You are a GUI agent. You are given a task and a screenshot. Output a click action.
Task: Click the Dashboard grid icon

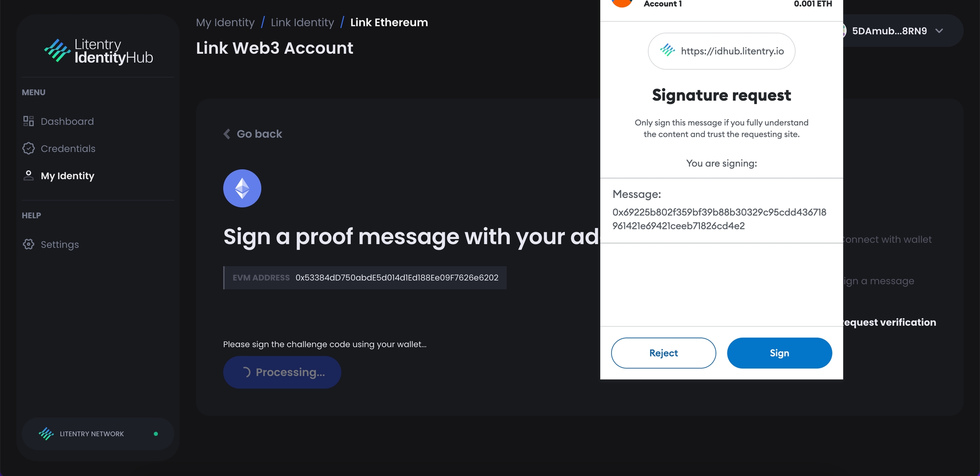tap(28, 121)
